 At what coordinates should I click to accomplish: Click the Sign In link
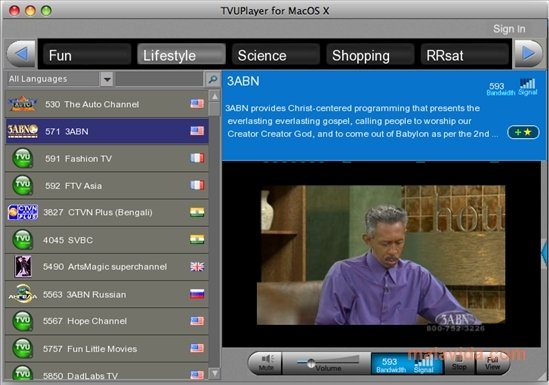pos(509,29)
